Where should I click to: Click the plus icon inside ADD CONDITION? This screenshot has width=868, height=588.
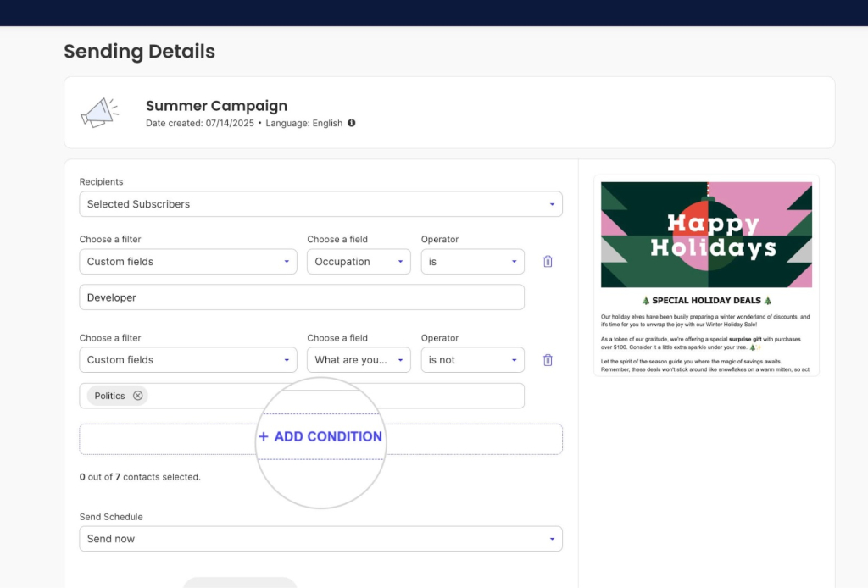264,436
